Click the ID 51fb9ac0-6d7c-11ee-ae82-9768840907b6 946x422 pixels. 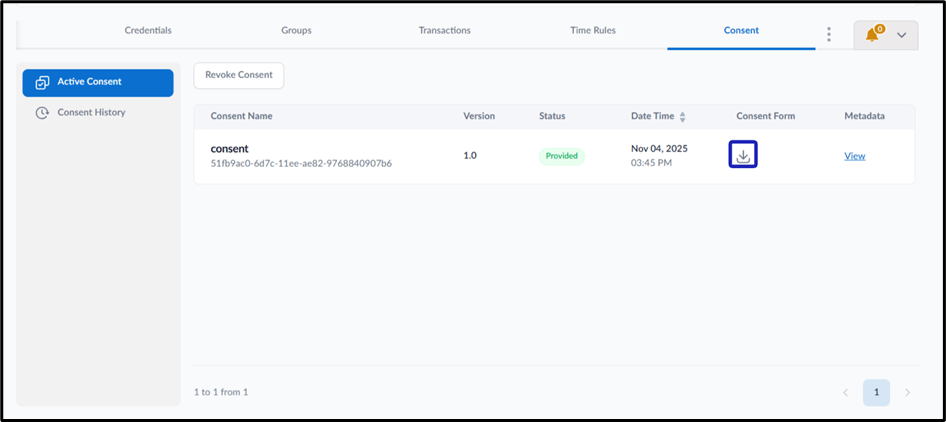[301, 163]
